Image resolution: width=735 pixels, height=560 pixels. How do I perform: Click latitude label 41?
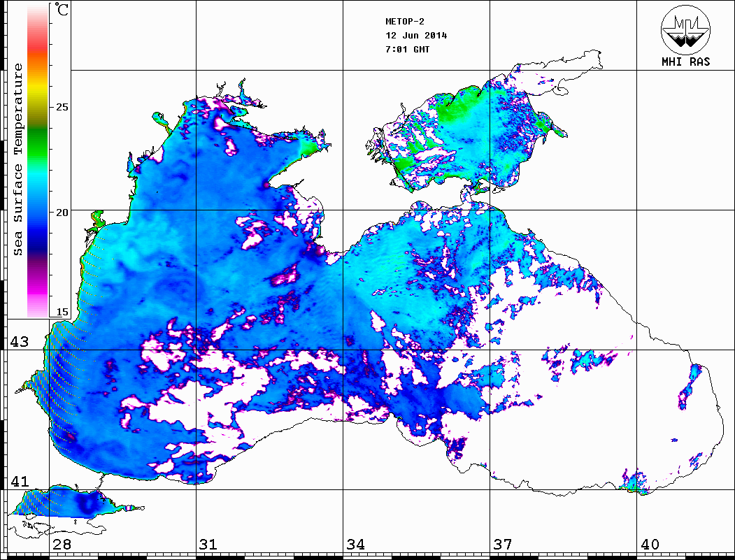(x=20, y=481)
